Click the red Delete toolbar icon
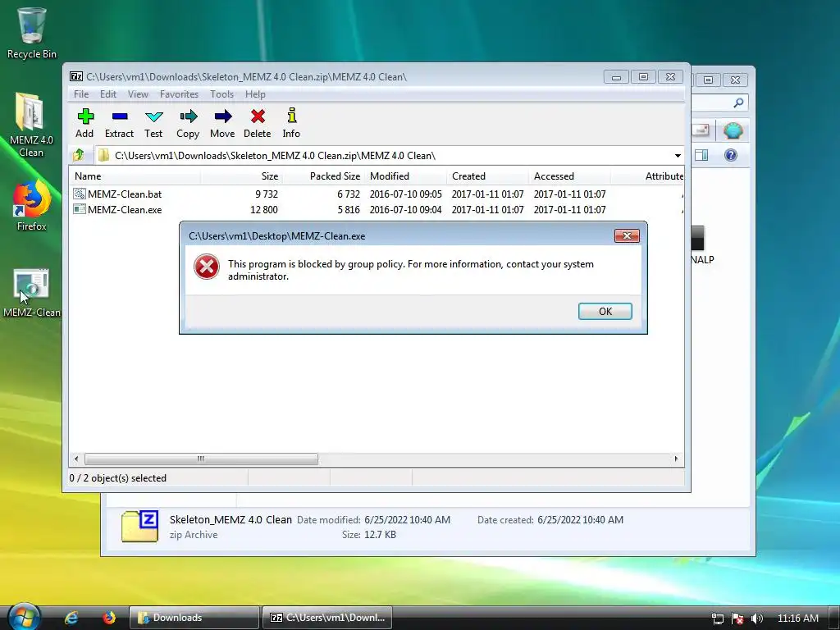Screen dimensions: 840x630 [x=257, y=123]
